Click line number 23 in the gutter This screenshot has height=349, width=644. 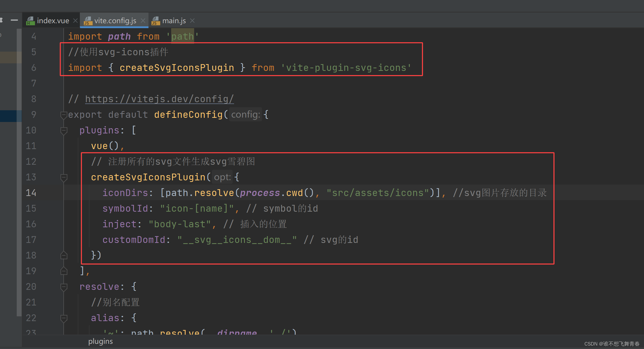[31, 333]
